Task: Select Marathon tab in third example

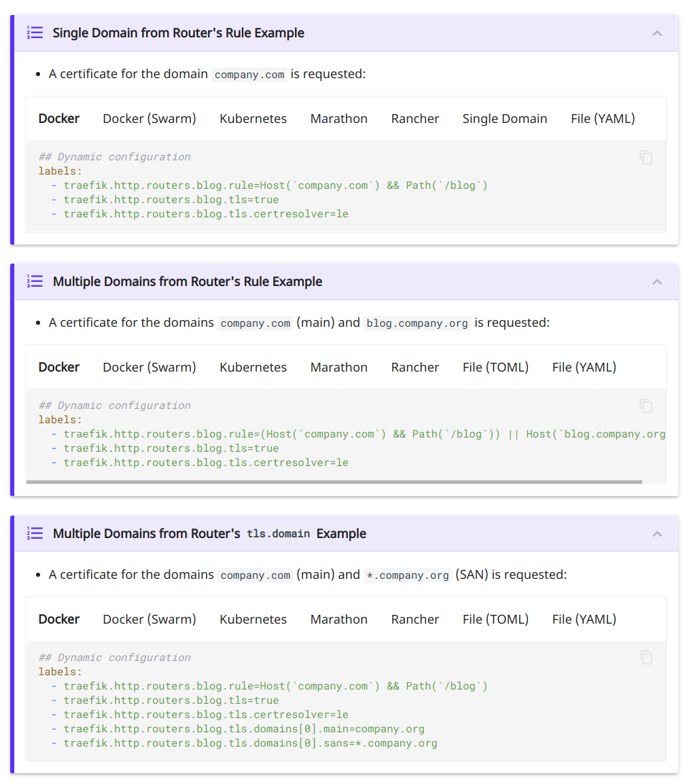Action: coord(338,619)
